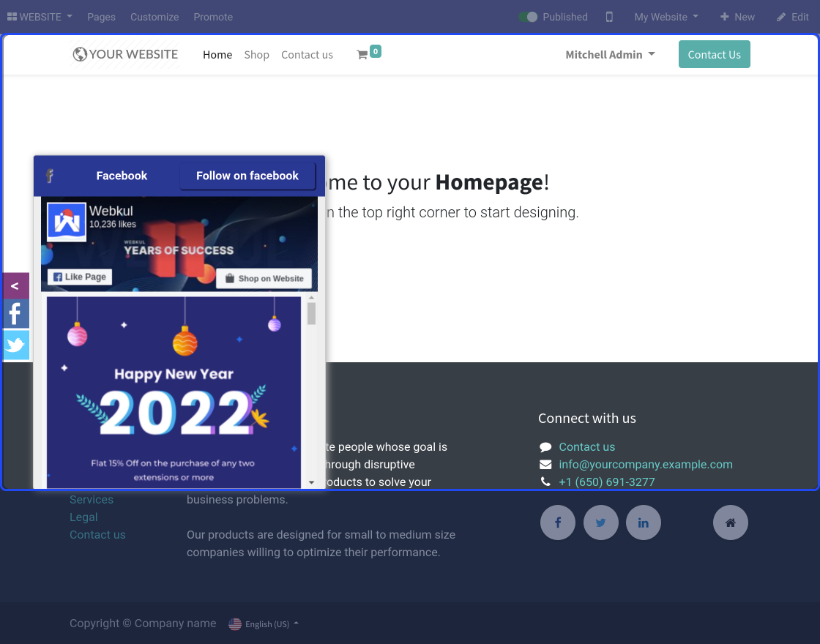Click the pencil Edit icon
The height and width of the screenshot is (644, 820).
coord(780,18)
